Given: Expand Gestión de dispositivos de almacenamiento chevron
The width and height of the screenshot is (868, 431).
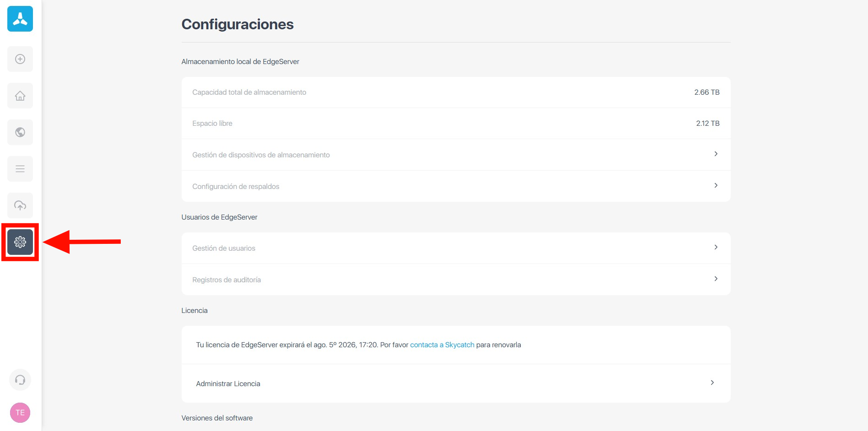Looking at the screenshot, I should point(716,154).
